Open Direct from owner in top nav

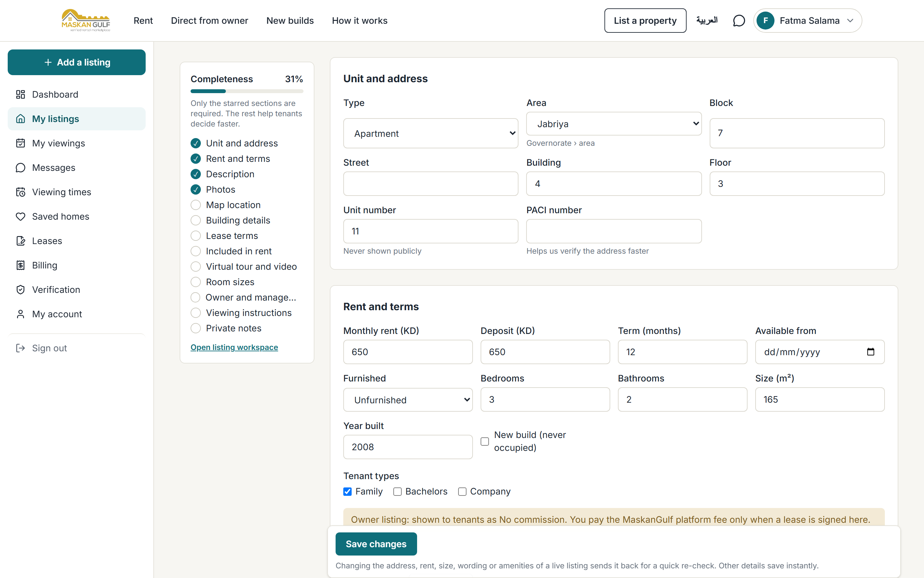tap(210, 21)
